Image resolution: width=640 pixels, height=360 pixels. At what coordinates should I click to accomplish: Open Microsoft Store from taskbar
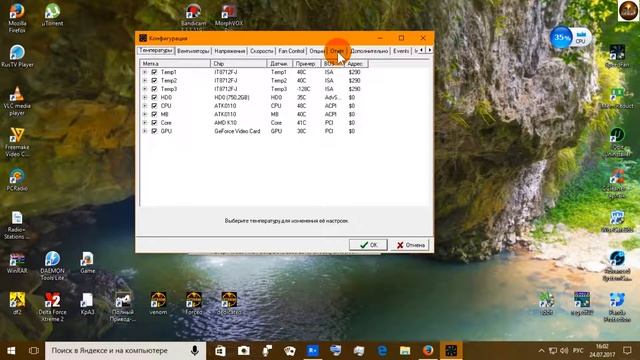tap(220, 351)
